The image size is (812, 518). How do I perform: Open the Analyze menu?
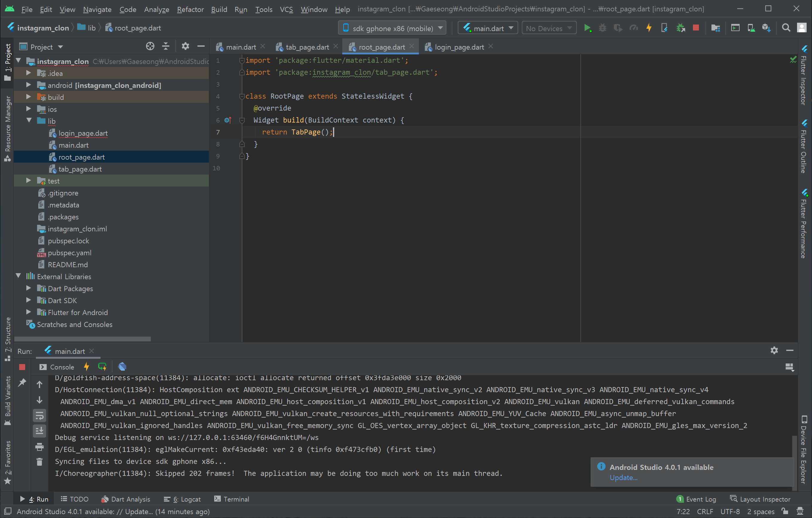pos(156,9)
